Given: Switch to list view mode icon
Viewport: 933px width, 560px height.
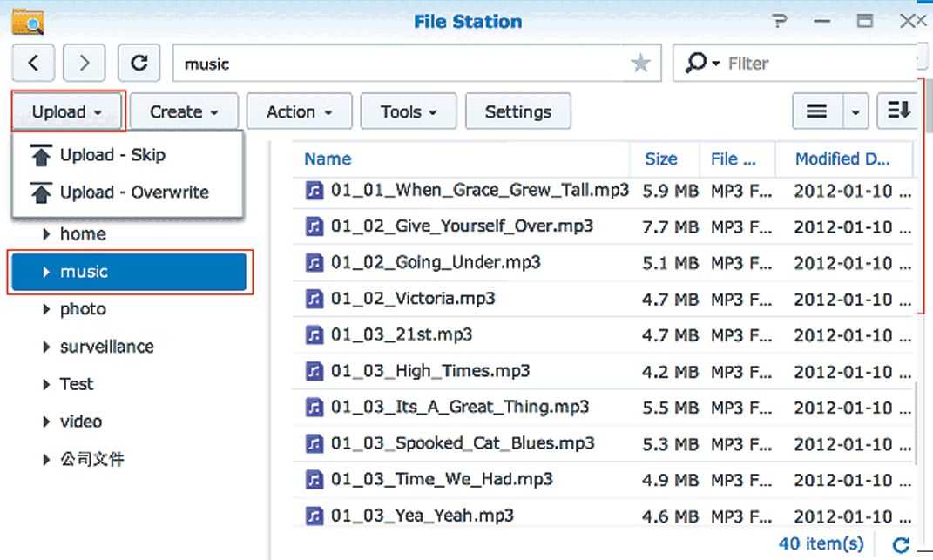Looking at the screenshot, I should click(816, 111).
